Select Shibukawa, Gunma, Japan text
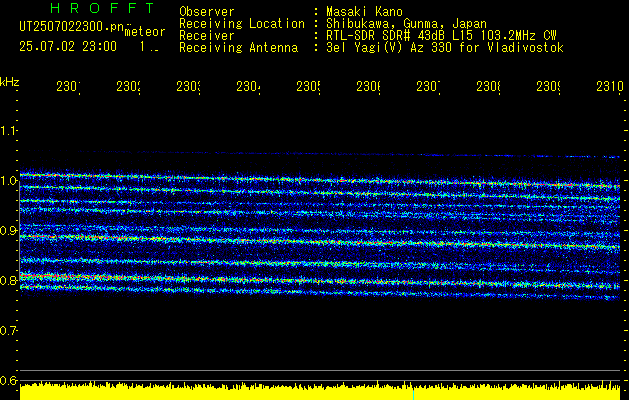This screenshot has height=400, width=629. coord(406,24)
